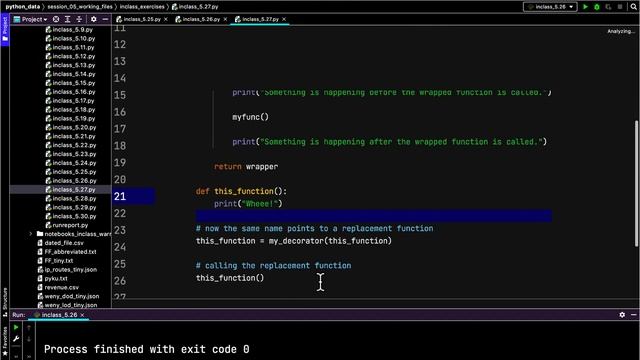640x360 pixels.
Task: Run the program with the green Run icon
Action: click(x=585, y=7)
